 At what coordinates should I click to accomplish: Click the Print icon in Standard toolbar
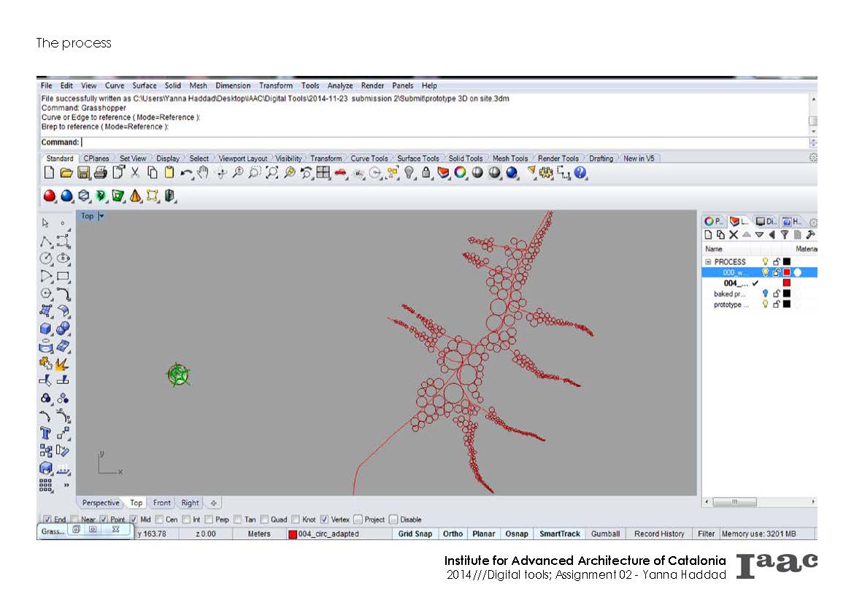point(100,173)
